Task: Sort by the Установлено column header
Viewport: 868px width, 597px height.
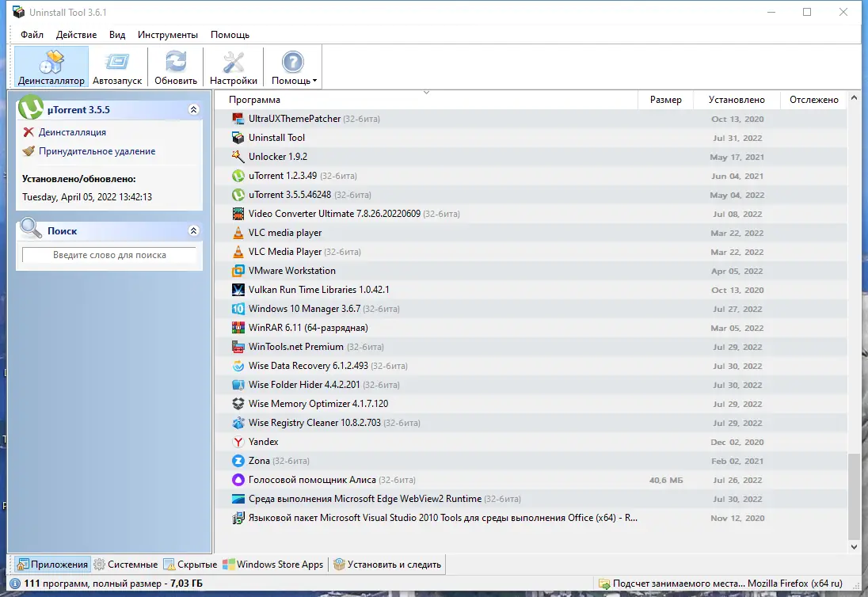Action: point(737,100)
